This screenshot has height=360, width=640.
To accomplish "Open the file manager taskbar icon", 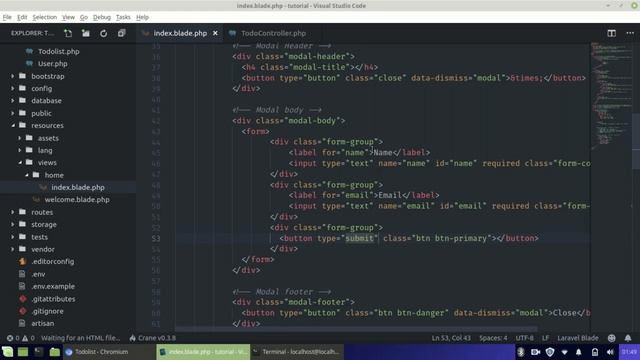I will point(54,352).
